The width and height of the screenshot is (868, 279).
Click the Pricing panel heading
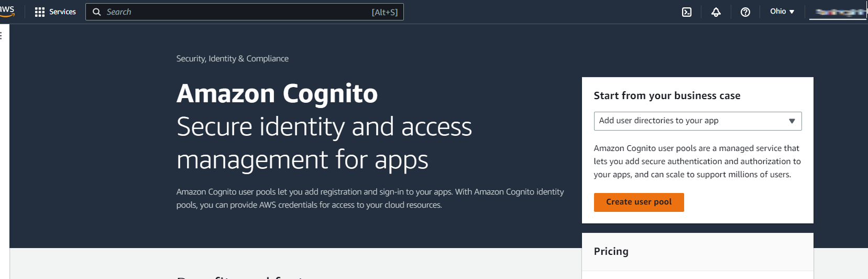pos(611,251)
